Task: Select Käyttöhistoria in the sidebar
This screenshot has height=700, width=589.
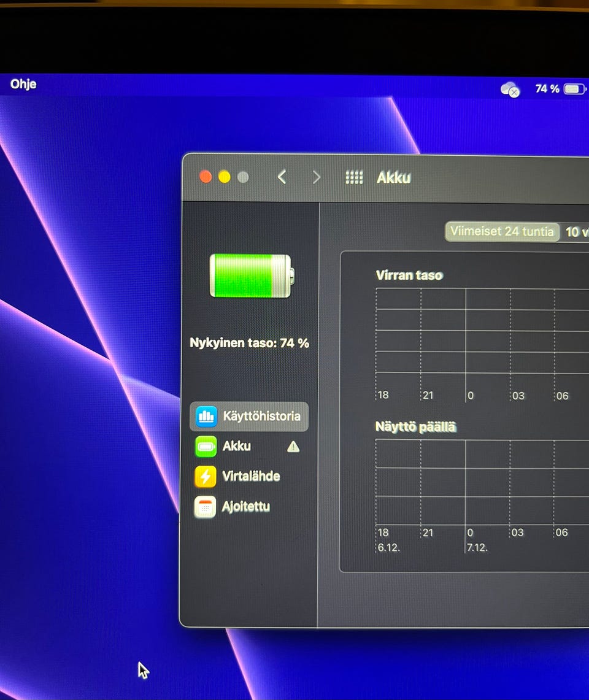Action: click(249, 416)
